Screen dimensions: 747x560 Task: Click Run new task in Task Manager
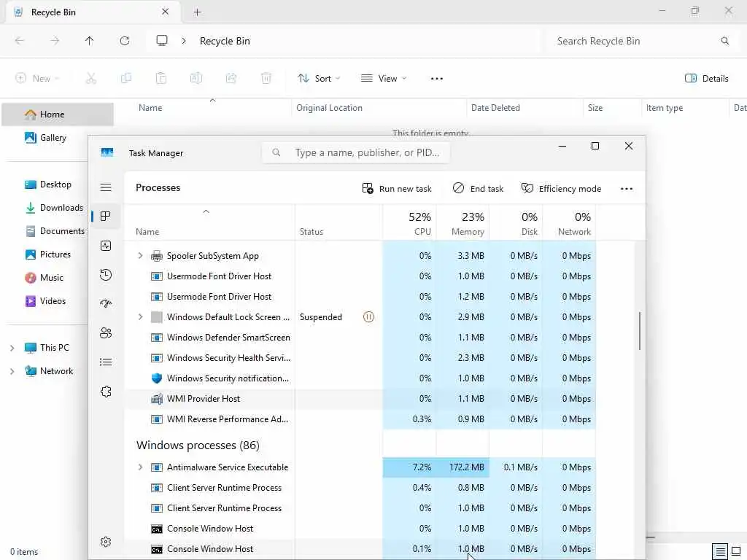tap(397, 189)
